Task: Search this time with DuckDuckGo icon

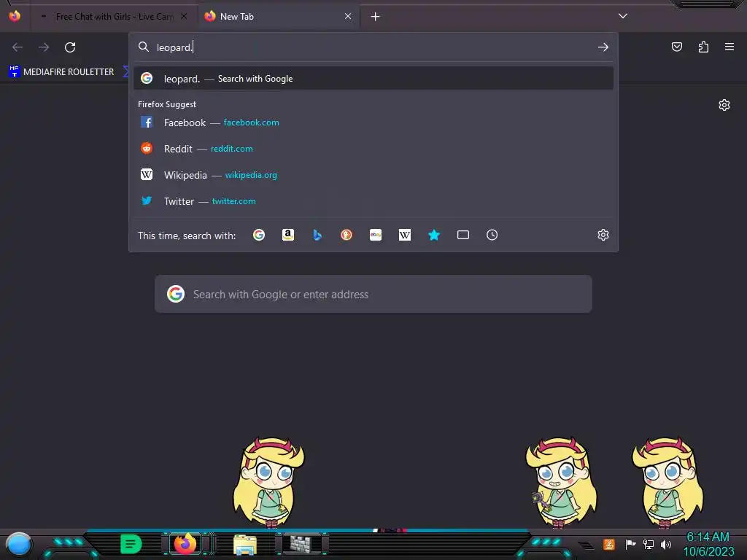Action: [347, 235]
